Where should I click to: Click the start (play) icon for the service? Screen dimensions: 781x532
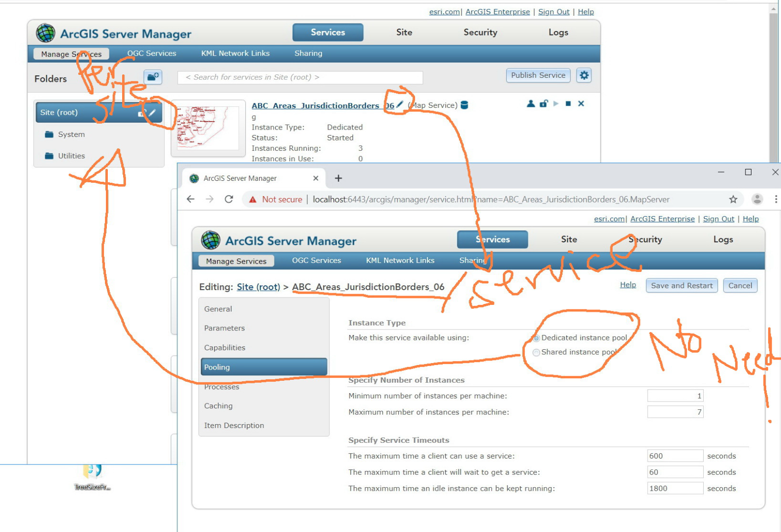(x=556, y=103)
